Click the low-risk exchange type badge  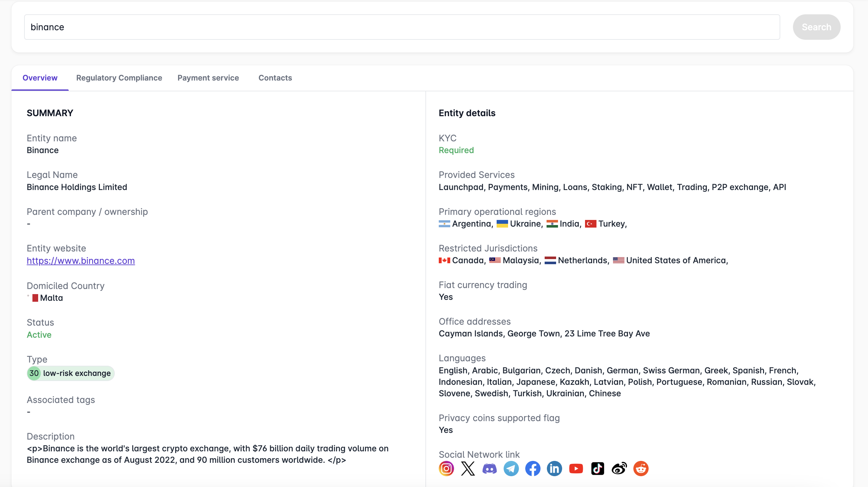pyautogui.click(x=71, y=373)
